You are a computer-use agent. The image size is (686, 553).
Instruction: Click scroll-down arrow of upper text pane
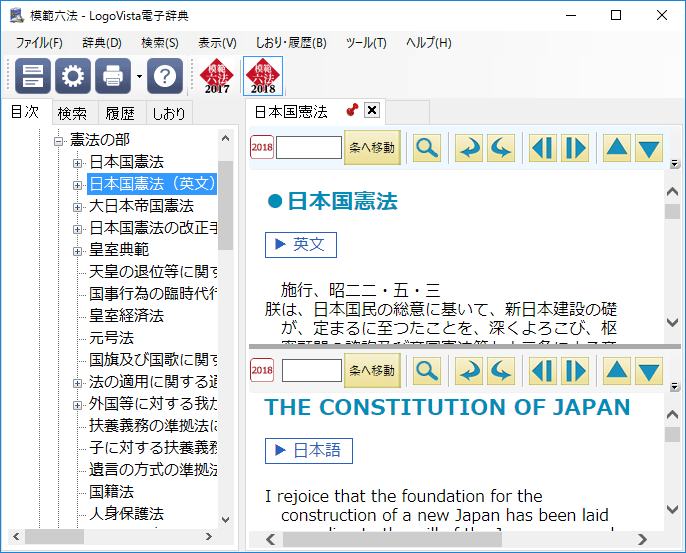672,322
